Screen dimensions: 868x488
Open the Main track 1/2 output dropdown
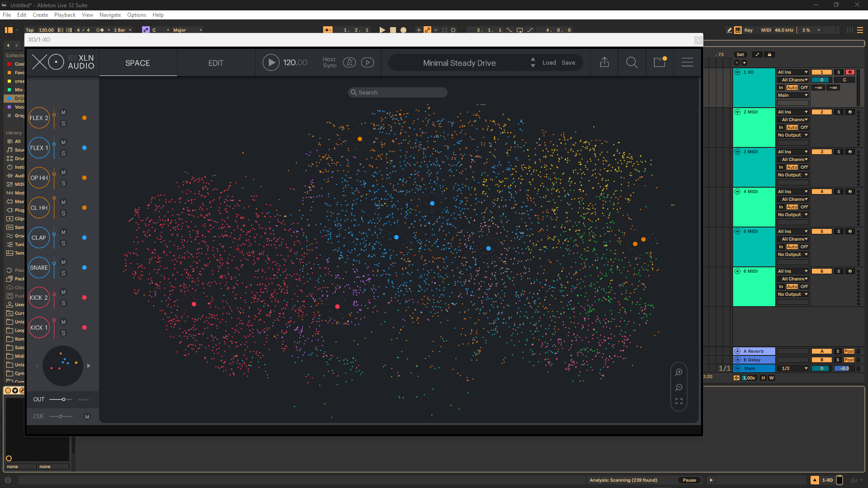point(792,369)
